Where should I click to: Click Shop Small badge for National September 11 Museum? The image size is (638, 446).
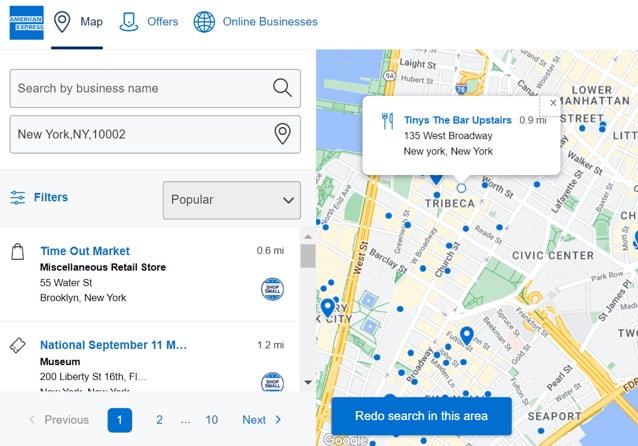272,381
